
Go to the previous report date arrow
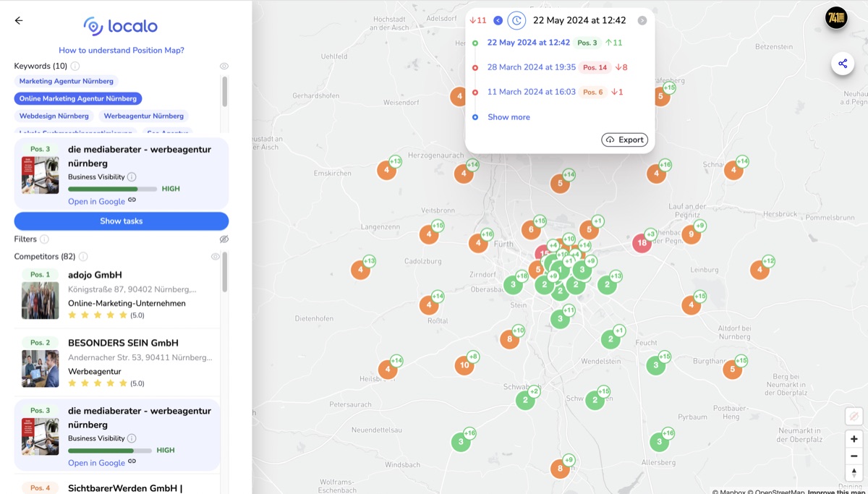[498, 20]
